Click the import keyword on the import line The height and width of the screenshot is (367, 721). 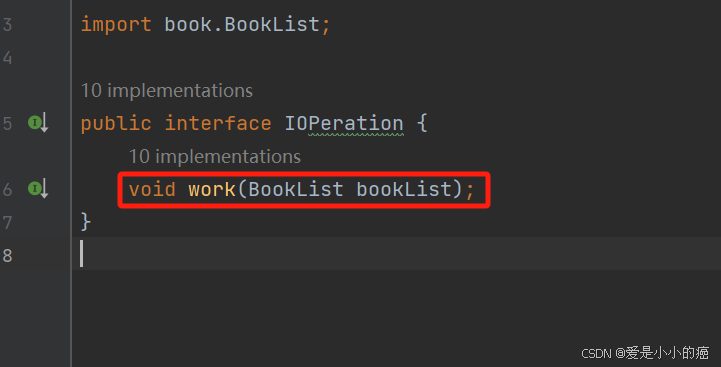(x=116, y=24)
